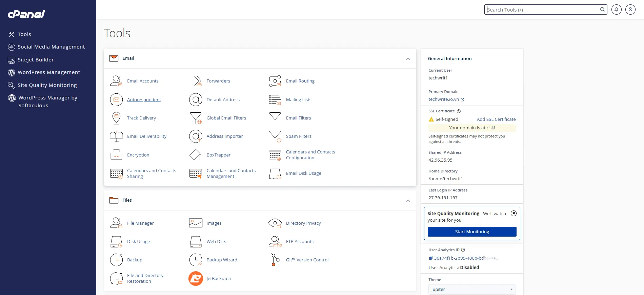This screenshot has height=295, width=644.
Task: Open the Encryption icon
Action: click(x=116, y=155)
